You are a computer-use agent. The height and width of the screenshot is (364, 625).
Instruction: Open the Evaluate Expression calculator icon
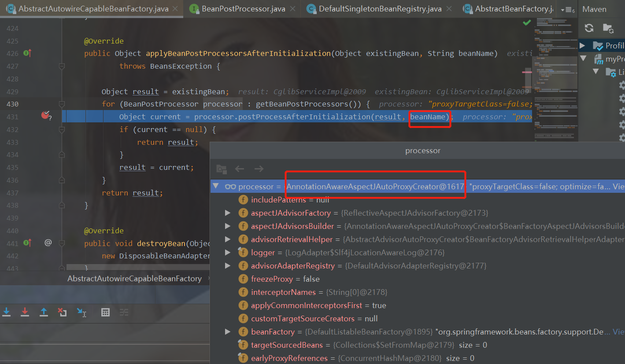105,312
